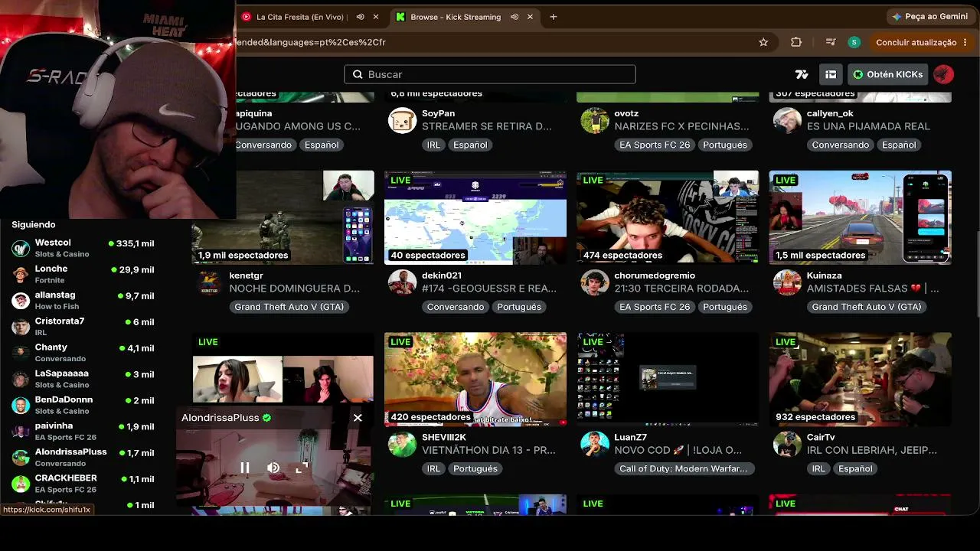980x551 pixels.
Task: Click Concluir atualização
Action: pos(916,42)
